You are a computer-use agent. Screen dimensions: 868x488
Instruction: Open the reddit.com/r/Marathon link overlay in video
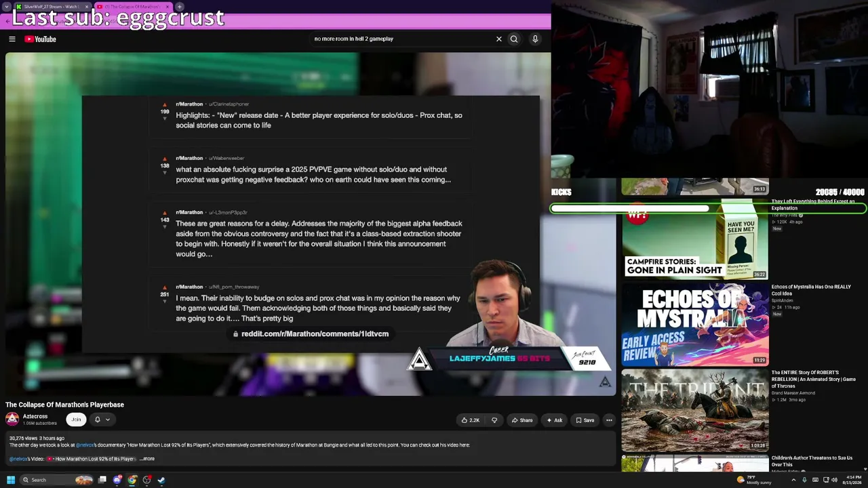click(311, 333)
